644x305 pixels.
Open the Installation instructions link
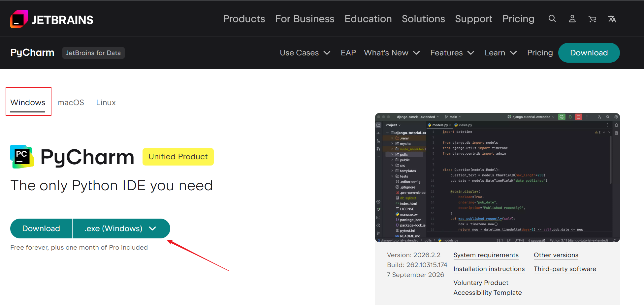tap(489, 269)
